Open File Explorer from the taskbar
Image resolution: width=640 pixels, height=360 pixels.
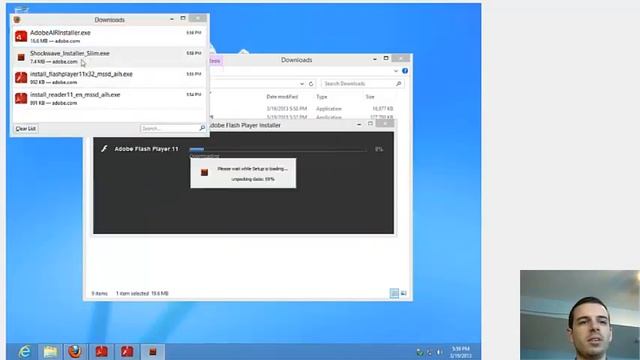pos(50,351)
